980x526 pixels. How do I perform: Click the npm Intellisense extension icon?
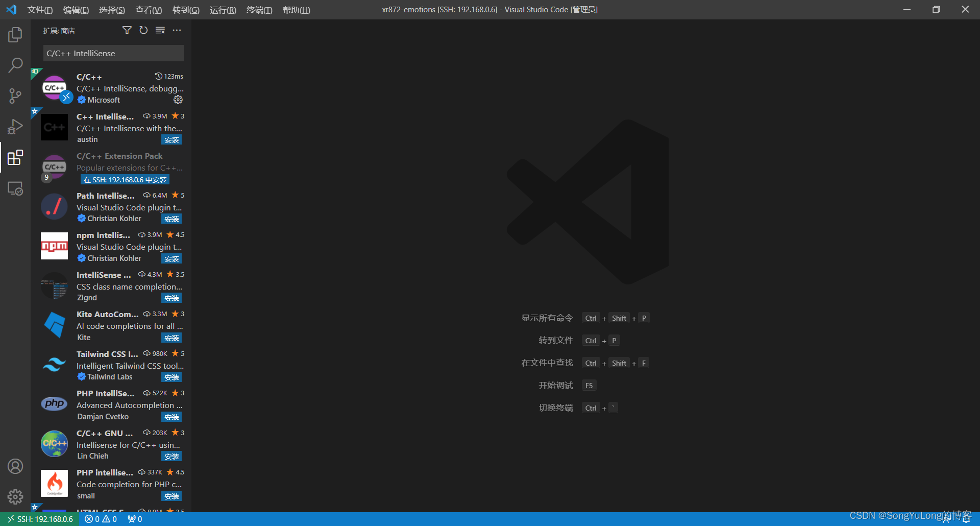[x=55, y=246]
